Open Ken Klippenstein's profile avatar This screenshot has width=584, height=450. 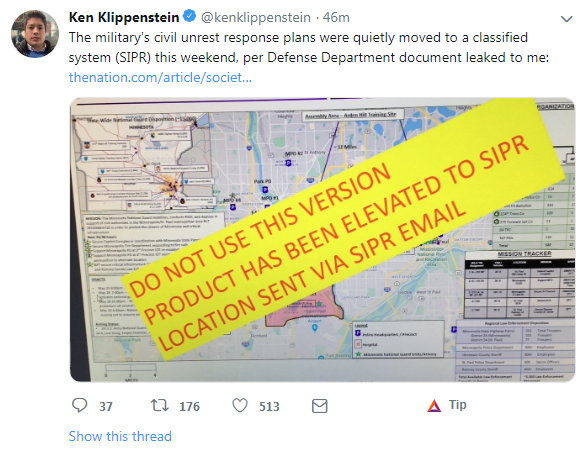point(35,34)
